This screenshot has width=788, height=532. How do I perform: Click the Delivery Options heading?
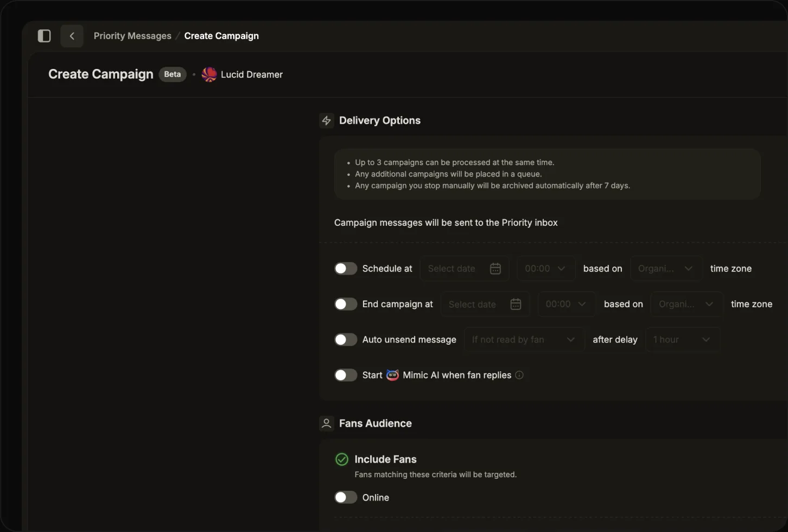380,121
